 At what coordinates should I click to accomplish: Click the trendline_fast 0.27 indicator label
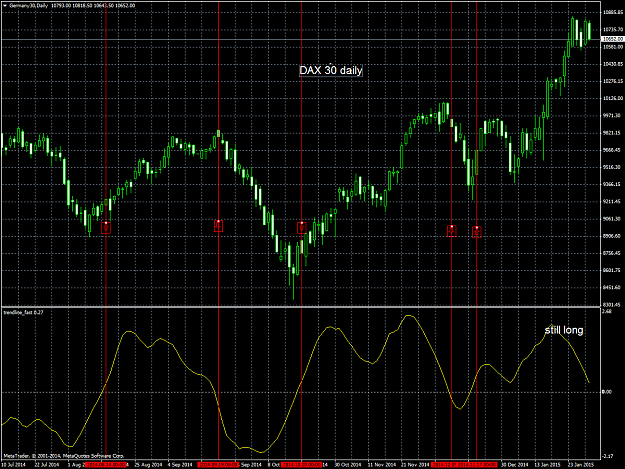[x=24, y=312]
